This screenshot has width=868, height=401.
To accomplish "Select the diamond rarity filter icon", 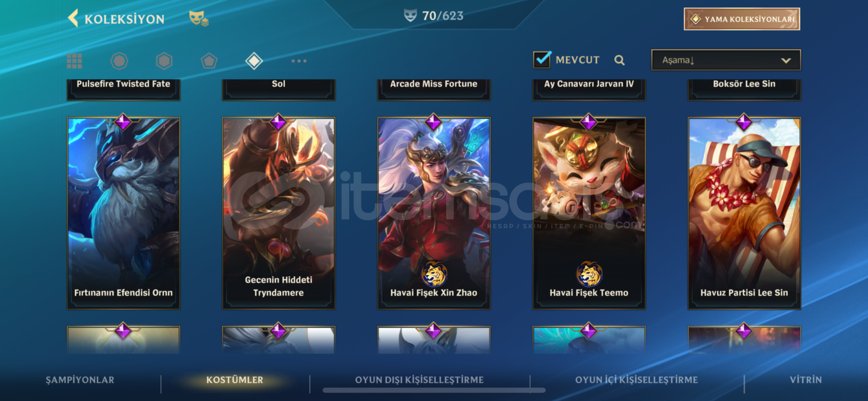I will [254, 61].
